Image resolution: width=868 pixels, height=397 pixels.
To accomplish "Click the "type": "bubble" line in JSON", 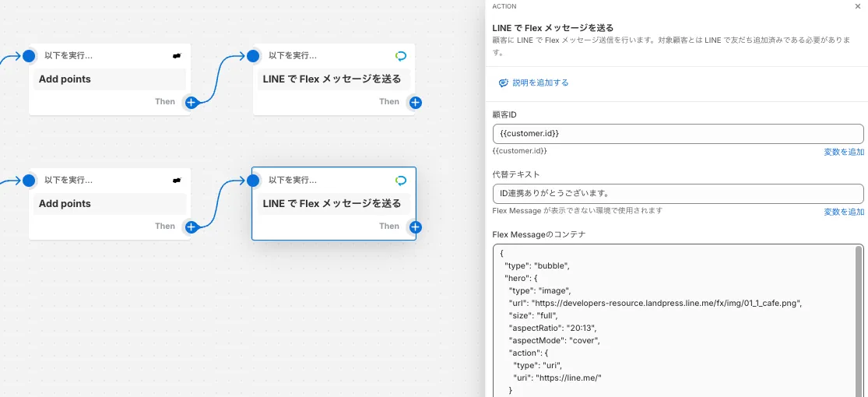I will (x=537, y=265).
